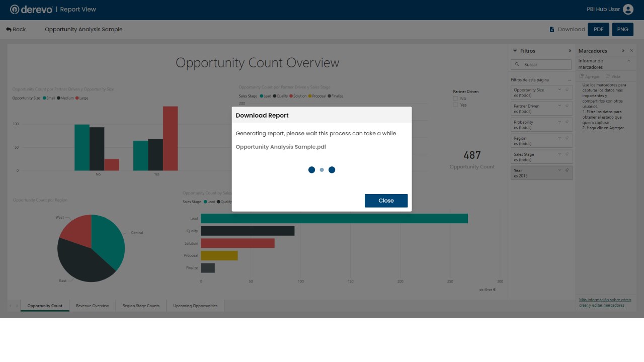644x362 pixels.
Task: Expand the Probability filter card
Action: [x=559, y=122]
